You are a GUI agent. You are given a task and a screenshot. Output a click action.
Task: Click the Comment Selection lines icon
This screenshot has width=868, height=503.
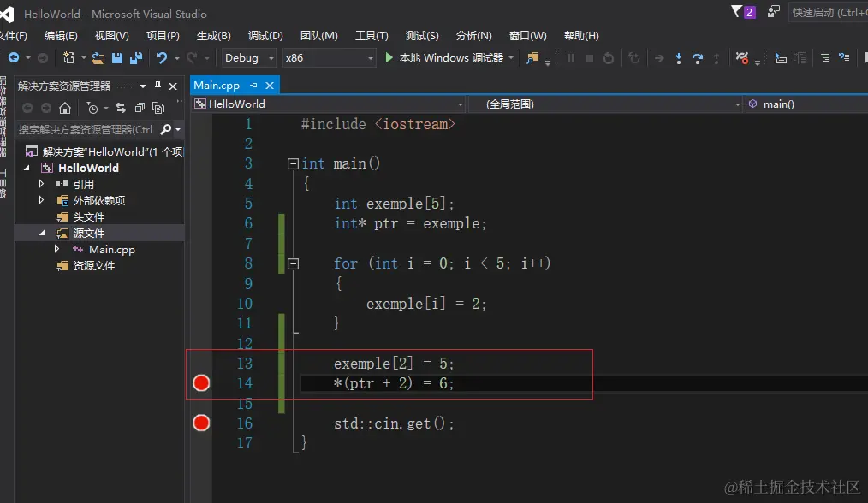click(x=825, y=57)
